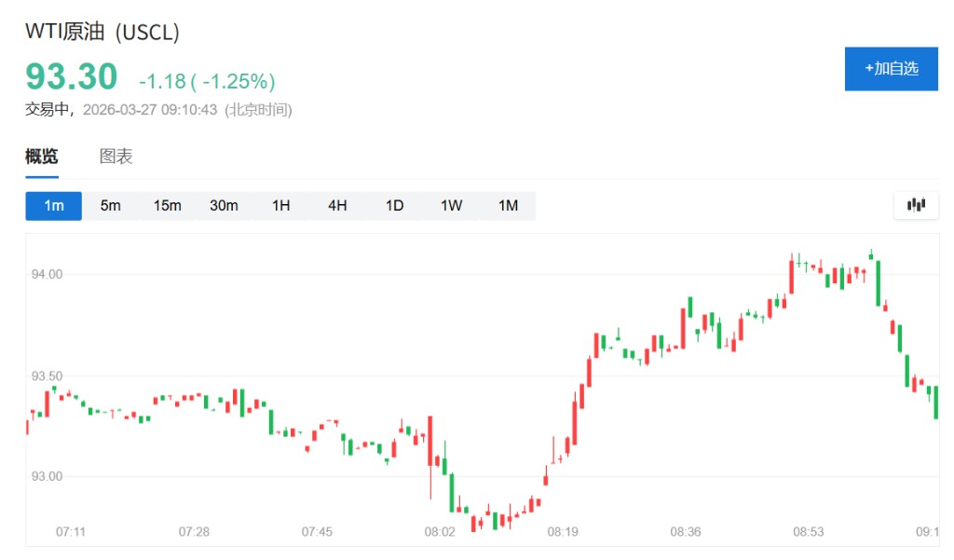
Task: Choose the 1H interval
Action: (280, 206)
